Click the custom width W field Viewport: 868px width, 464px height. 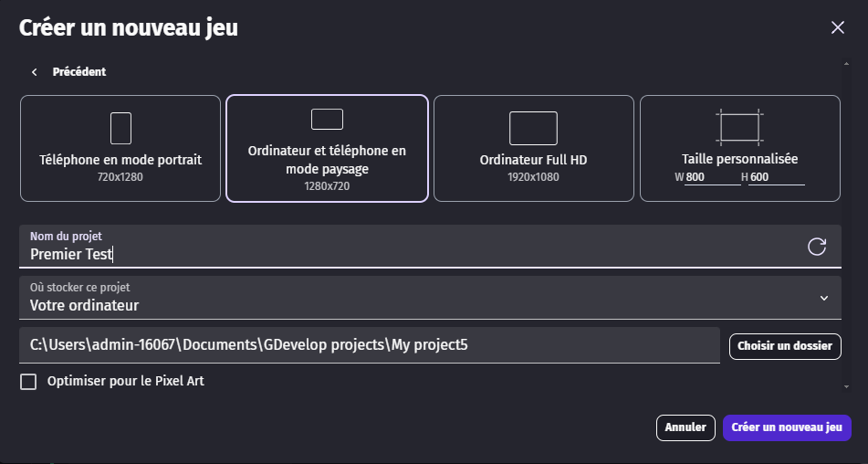pos(712,177)
